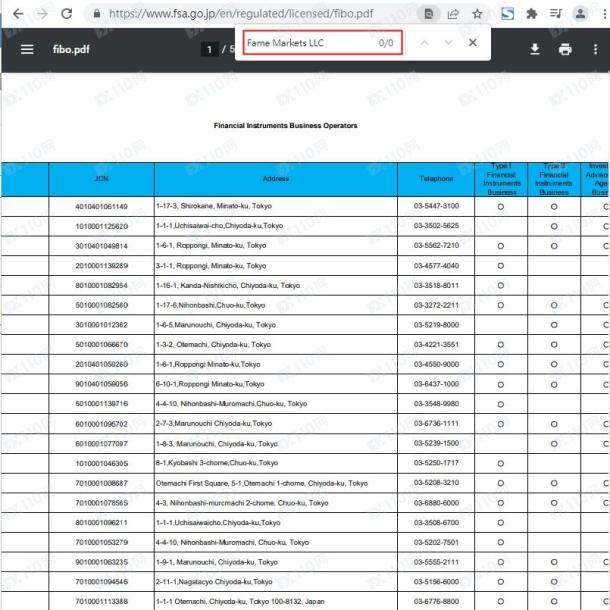The height and width of the screenshot is (610, 610).
Task: Select telephone 03-6880-6000
Action: click(436, 503)
